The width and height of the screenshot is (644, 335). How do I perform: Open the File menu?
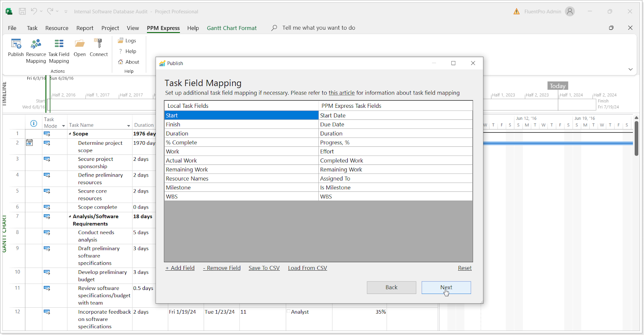(x=12, y=28)
